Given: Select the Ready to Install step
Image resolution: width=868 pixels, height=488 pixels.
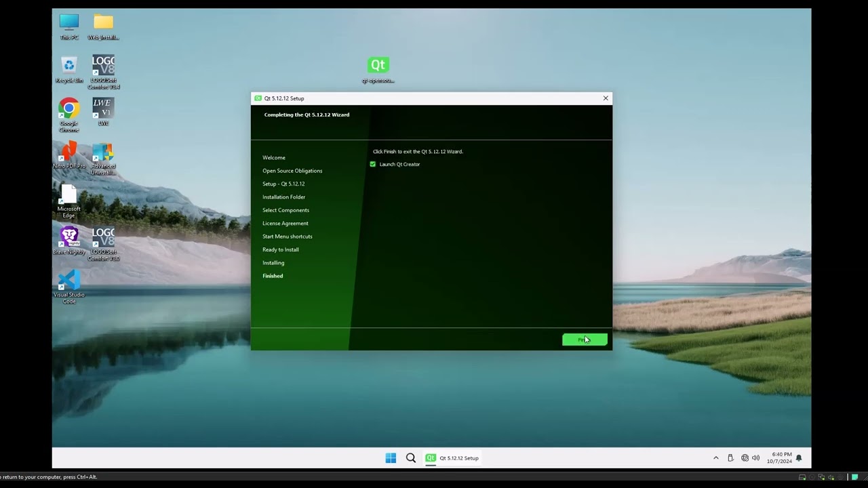Looking at the screenshot, I should point(280,249).
